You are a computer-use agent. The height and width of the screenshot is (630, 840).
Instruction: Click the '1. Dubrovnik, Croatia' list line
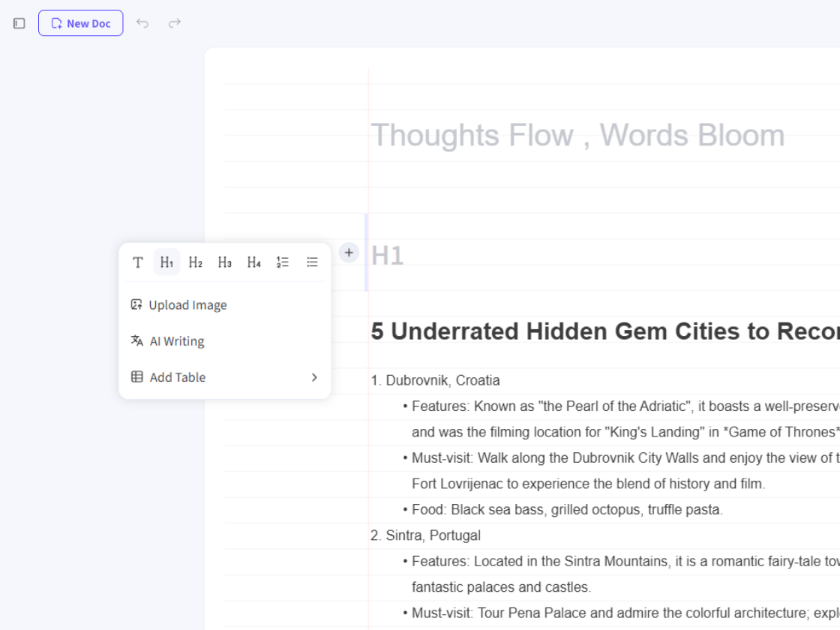pyautogui.click(x=436, y=380)
